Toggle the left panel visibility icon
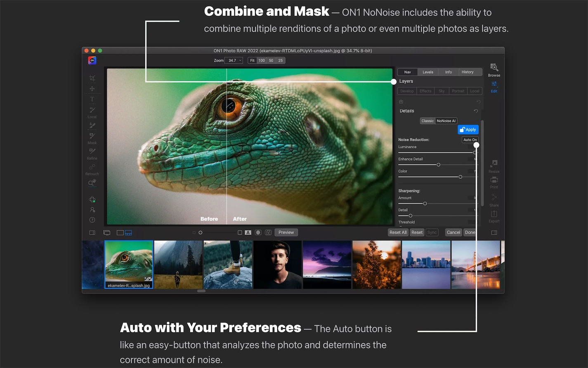Screen dimensions: 588x368 click(92, 233)
